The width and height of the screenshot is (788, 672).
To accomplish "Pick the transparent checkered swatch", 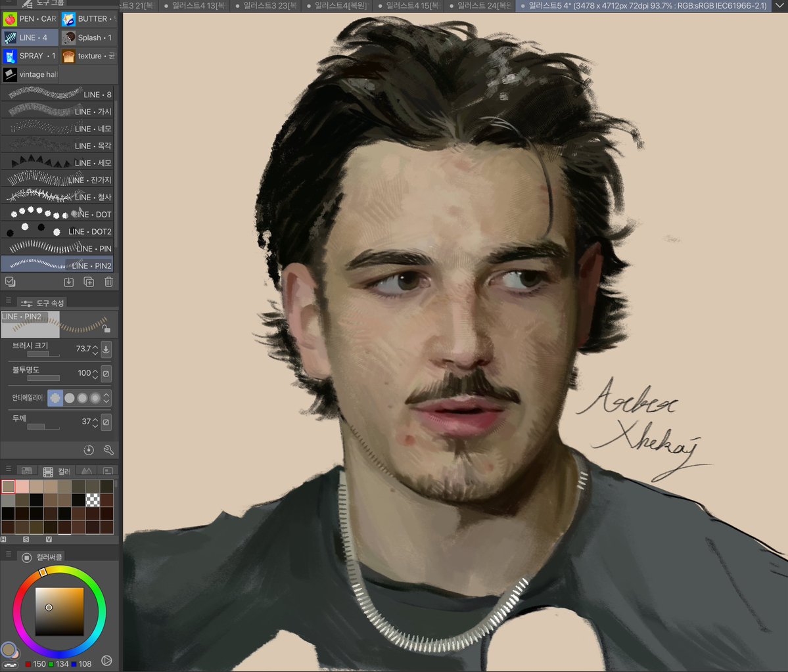I will pyautogui.click(x=93, y=500).
